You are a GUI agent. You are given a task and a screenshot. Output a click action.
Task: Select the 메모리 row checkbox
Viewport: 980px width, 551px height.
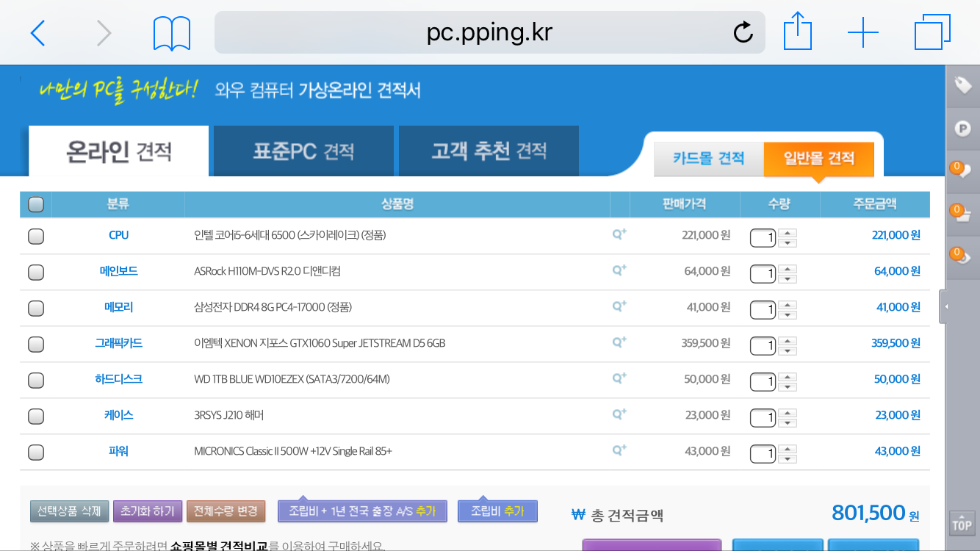click(x=35, y=308)
